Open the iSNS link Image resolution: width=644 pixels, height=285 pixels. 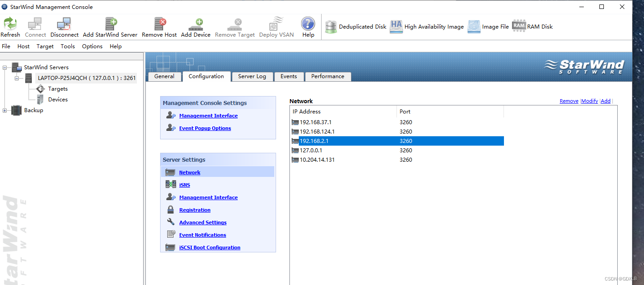(x=185, y=185)
